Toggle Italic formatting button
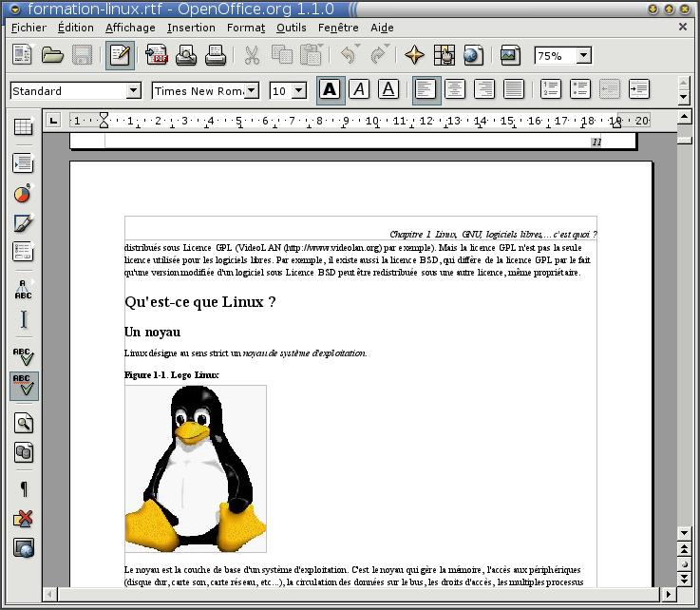The height and width of the screenshot is (610, 700). pos(359,89)
